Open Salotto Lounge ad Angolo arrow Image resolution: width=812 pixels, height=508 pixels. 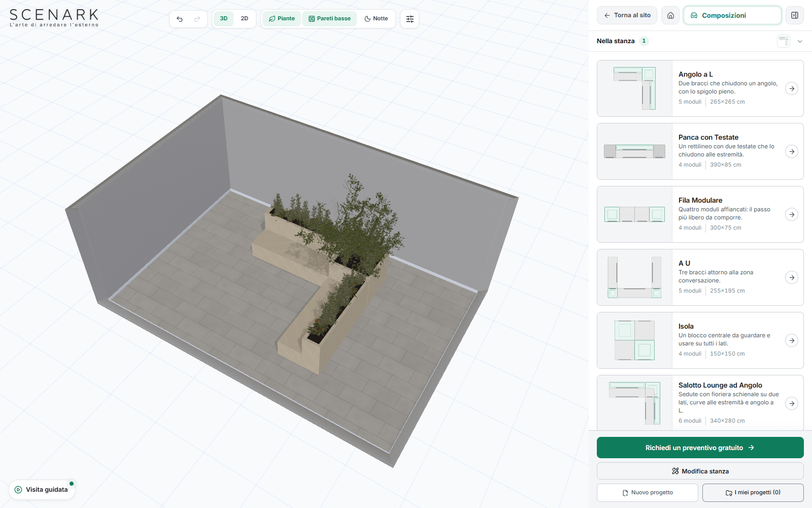point(792,403)
